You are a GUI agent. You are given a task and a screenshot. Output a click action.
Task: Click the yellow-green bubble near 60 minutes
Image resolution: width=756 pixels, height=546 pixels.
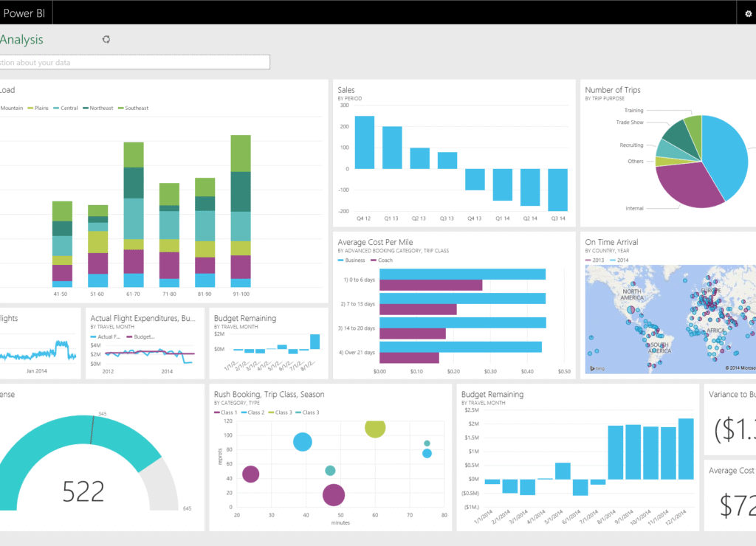(x=375, y=429)
